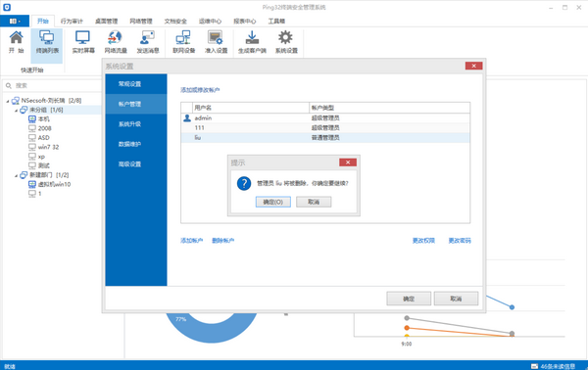Click 添加帐户 link
The height and width of the screenshot is (370, 588).
pos(192,241)
